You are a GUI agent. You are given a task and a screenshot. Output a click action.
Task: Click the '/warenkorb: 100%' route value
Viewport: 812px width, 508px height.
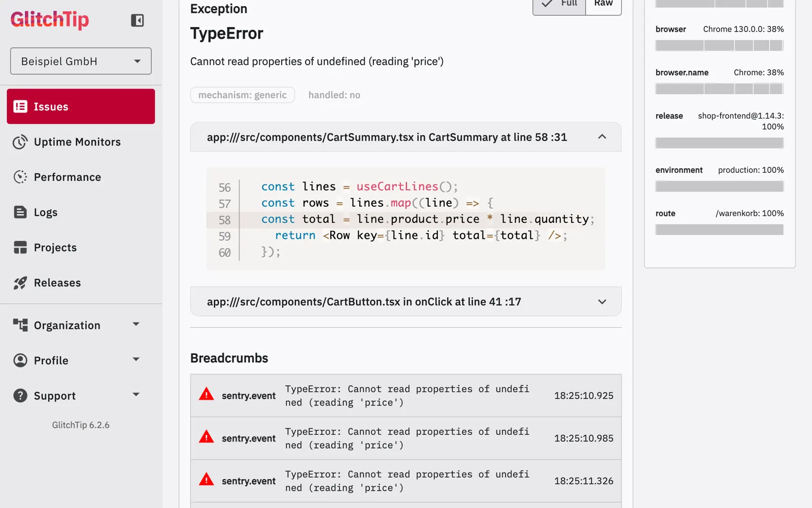coord(750,213)
